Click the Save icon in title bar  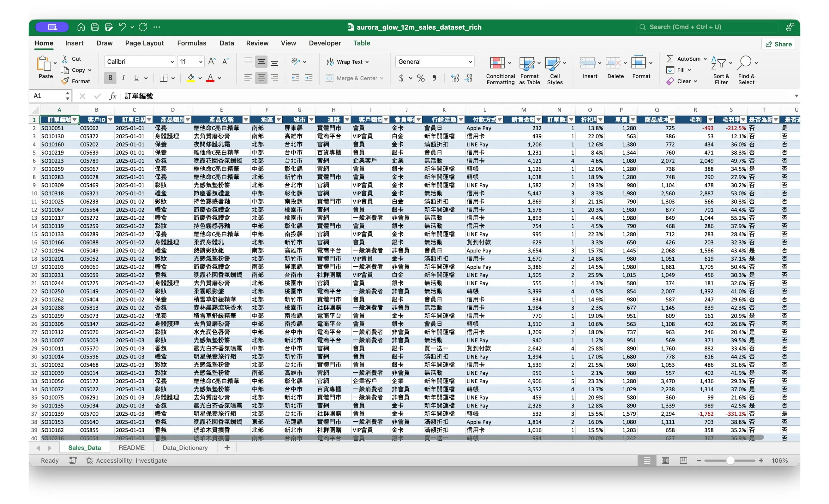[95, 27]
